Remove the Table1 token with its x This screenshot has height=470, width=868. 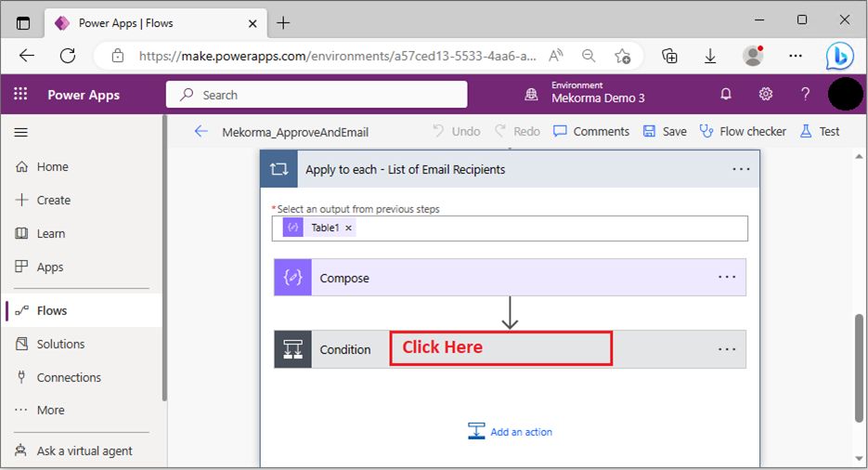coord(348,228)
